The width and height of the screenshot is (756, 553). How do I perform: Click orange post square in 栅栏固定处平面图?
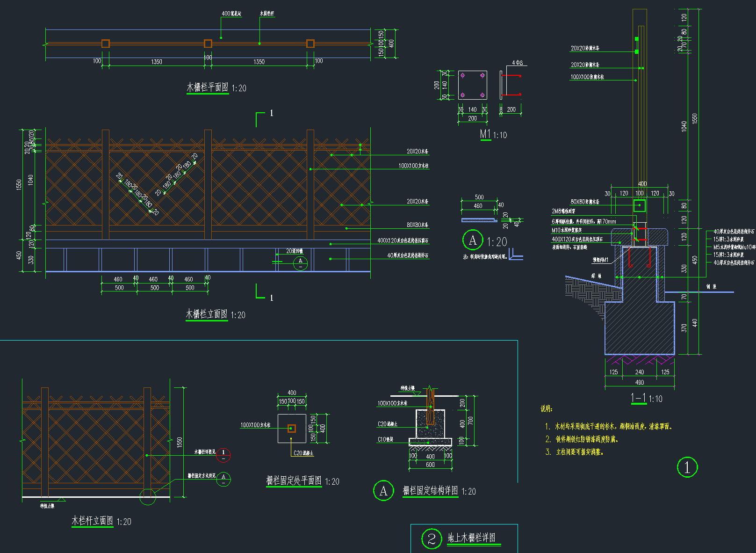point(292,428)
